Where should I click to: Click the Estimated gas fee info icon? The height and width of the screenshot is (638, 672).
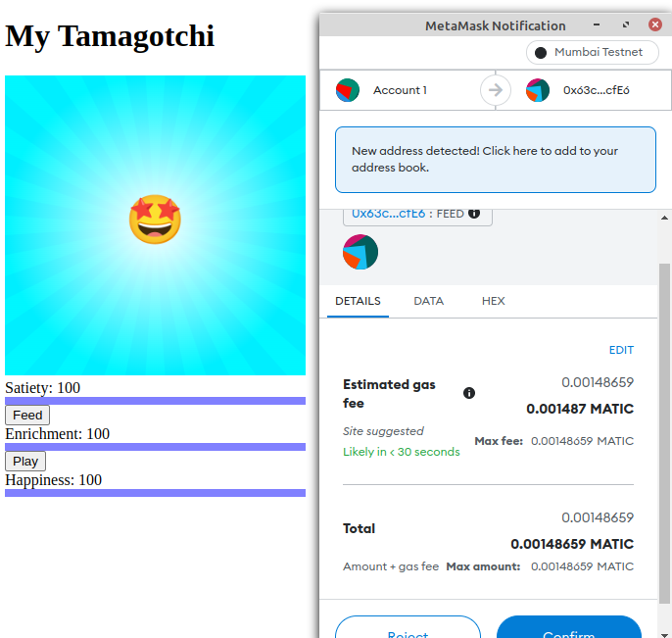click(x=469, y=393)
